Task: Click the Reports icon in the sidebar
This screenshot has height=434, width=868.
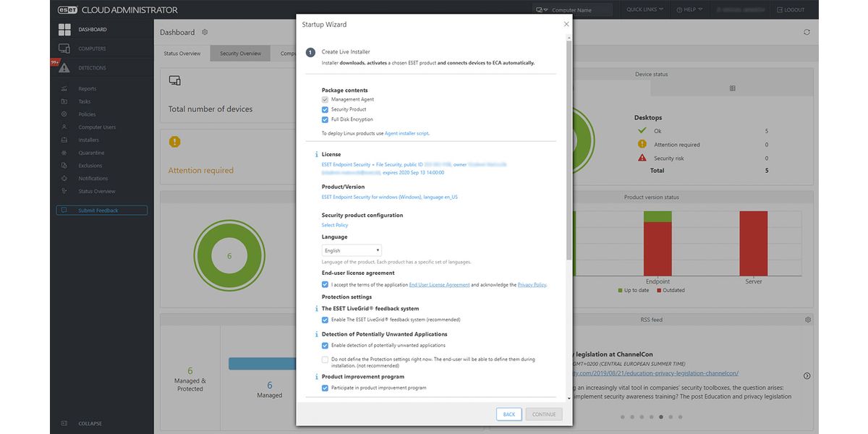Action: [64, 89]
